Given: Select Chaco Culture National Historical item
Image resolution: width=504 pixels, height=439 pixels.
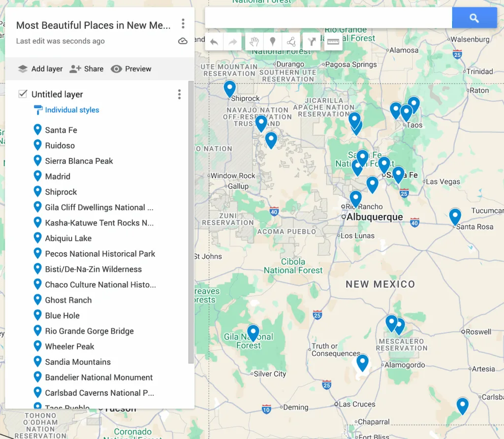Looking at the screenshot, I should 100,284.
